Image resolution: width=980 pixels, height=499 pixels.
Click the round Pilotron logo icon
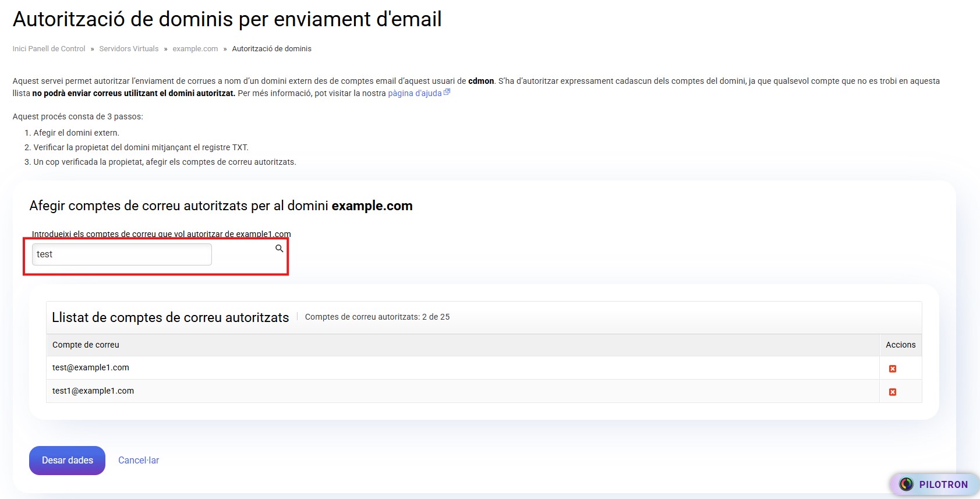(906, 484)
